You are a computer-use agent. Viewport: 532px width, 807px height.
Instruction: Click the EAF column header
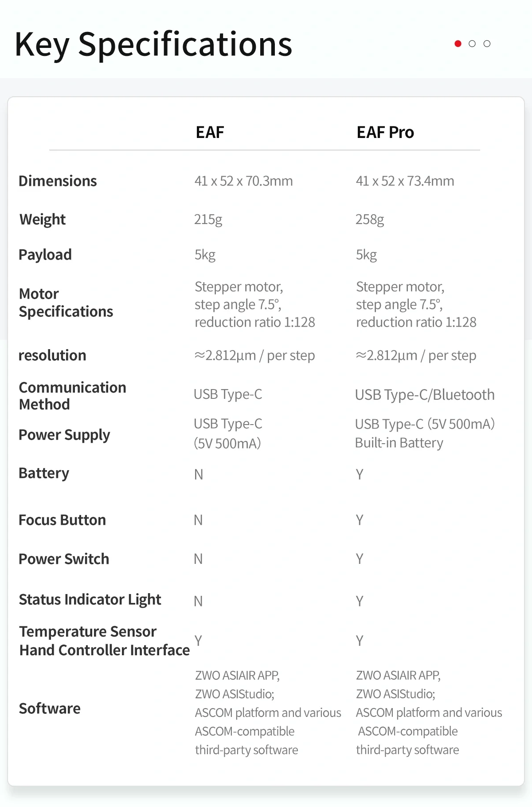click(210, 132)
